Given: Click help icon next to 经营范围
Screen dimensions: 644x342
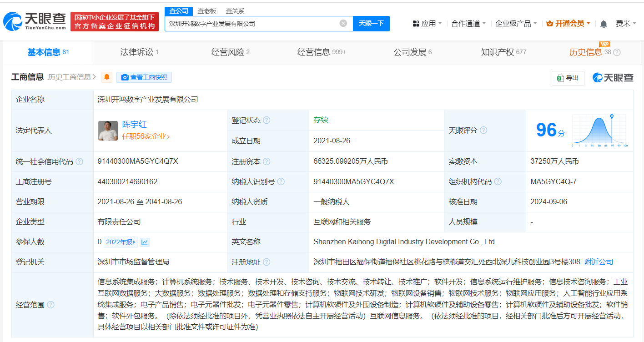Looking at the screenshot, I should click(x=50, y=305).
